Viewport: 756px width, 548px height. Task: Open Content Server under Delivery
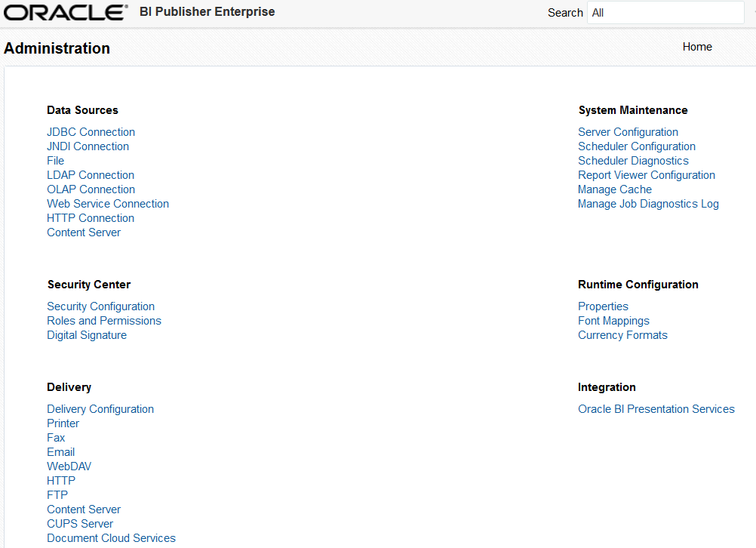click(x=84, y=510)
